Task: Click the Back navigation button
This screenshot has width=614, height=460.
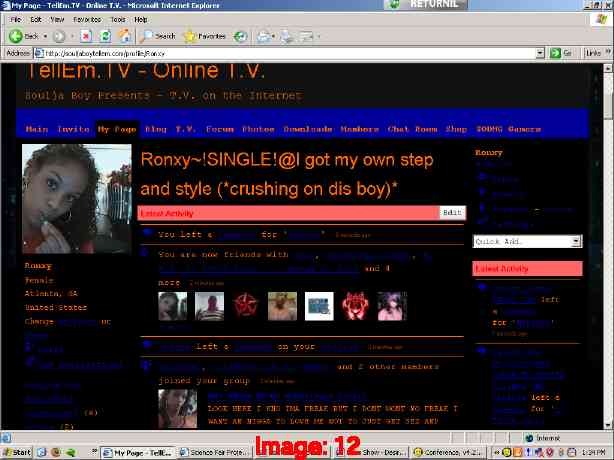Action: click(23, 36)
